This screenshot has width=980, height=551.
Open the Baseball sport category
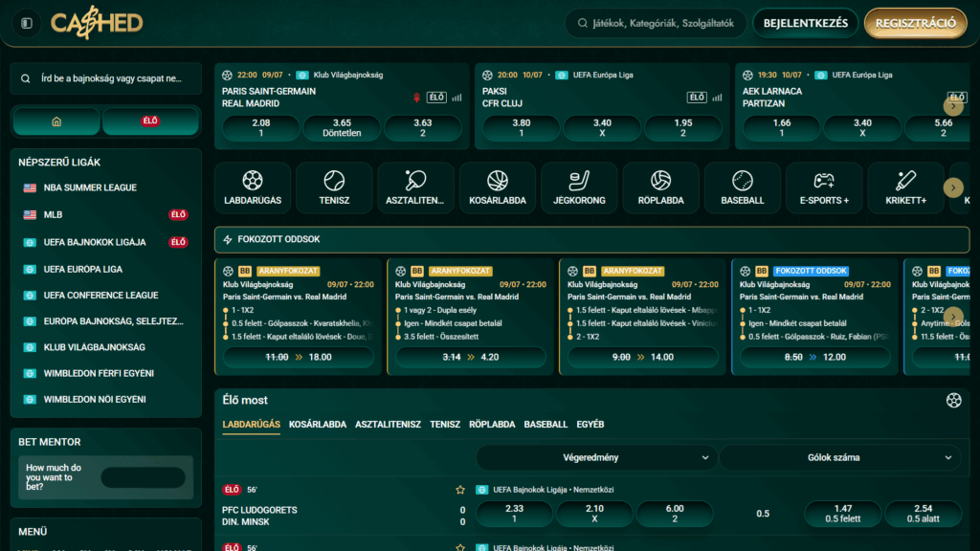coord(743,188)
